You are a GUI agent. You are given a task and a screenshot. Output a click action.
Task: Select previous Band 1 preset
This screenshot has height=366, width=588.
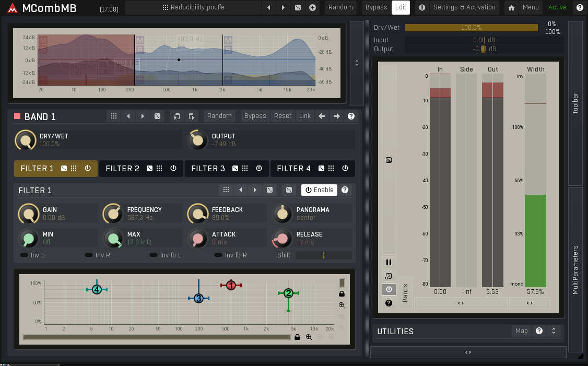pyautogui.click(x=128, y=116)
